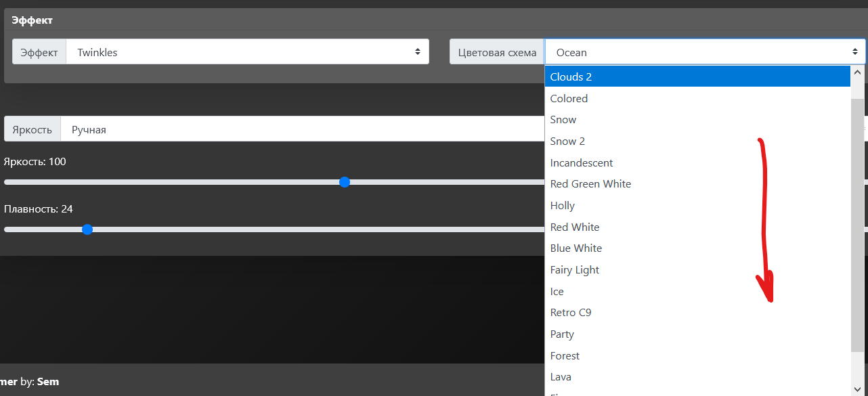Select Forest from the dropdown list
The width and height of the screenshot is (868, 396).
pyautogui.click(x=565, y=356)
